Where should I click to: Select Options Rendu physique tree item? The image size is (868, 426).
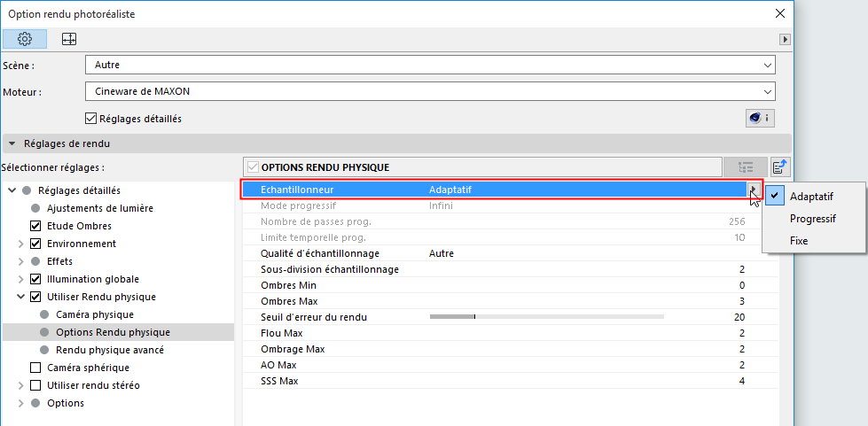tap(113, 332)
